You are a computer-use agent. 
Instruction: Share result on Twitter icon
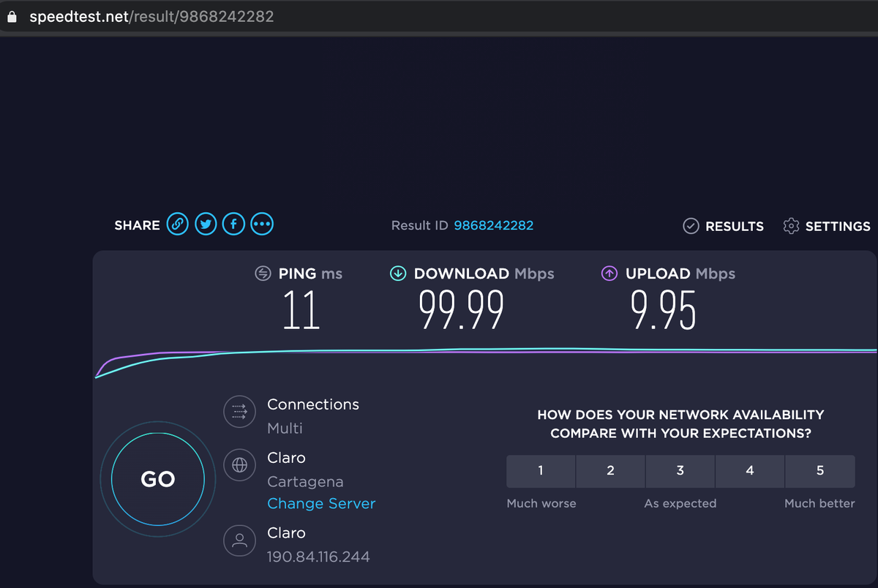206,224
